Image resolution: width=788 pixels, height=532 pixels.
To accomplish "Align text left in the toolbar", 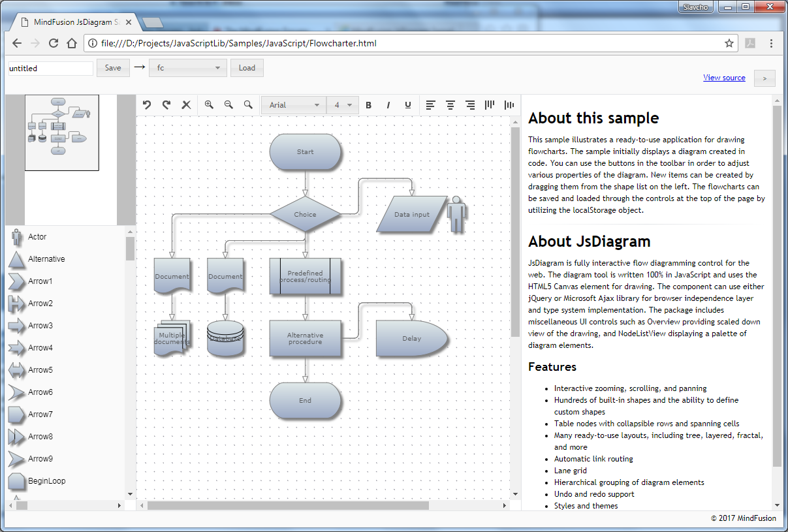I will 430,104.
